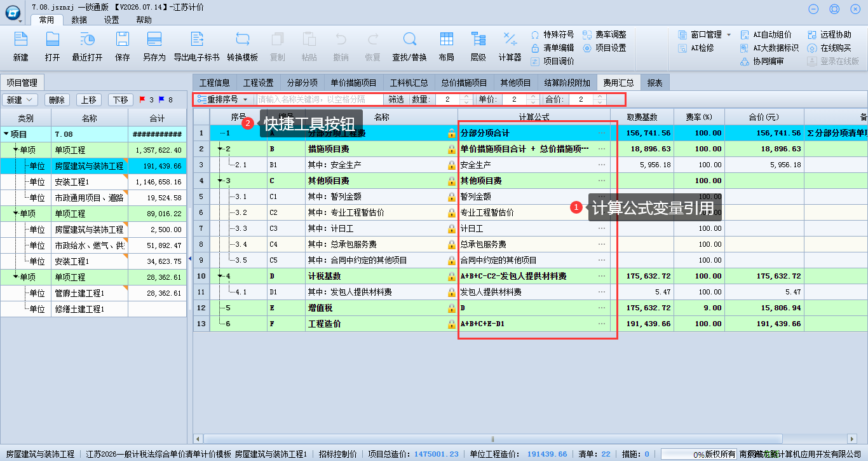Open the 计算器 calculator tool

(510, 46)
